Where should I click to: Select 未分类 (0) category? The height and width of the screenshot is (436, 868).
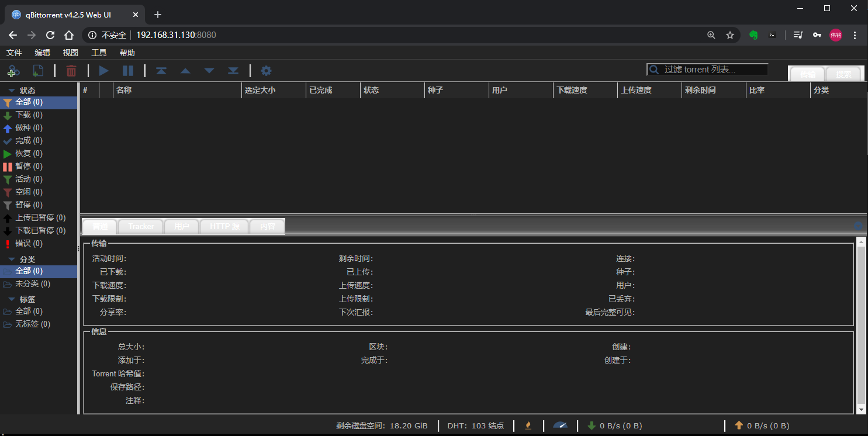click(x=39, y=284)
